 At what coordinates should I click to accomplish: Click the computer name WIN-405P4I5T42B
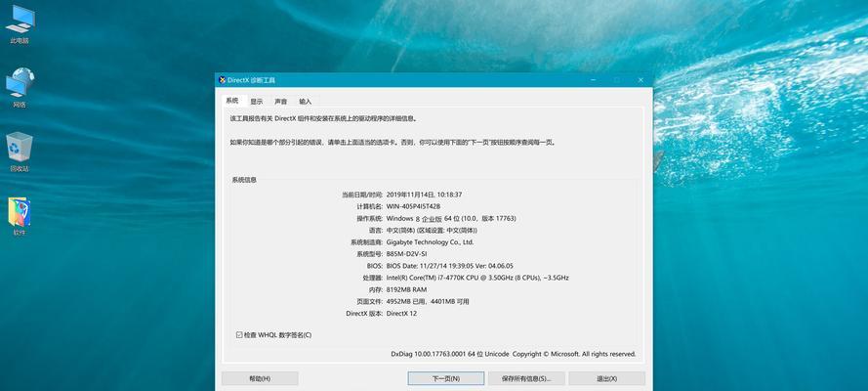[x=414, y=206]
